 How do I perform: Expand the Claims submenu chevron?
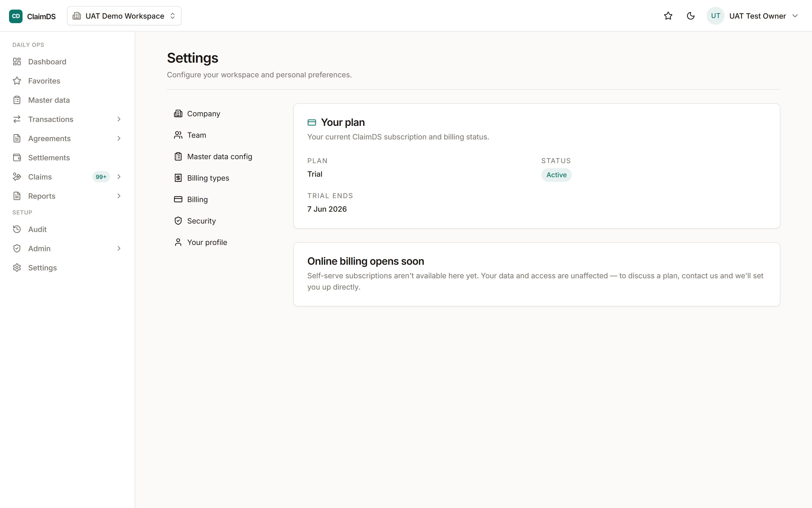[x=119, y=176]
